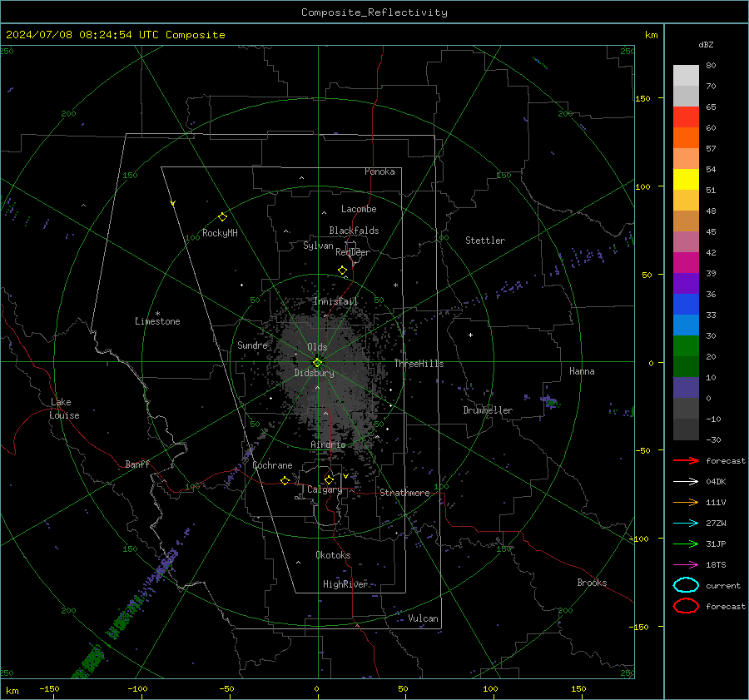Pick the red 60–65 dBZ swatch
This screenshot has width=749, height=700.
point(686,117)
